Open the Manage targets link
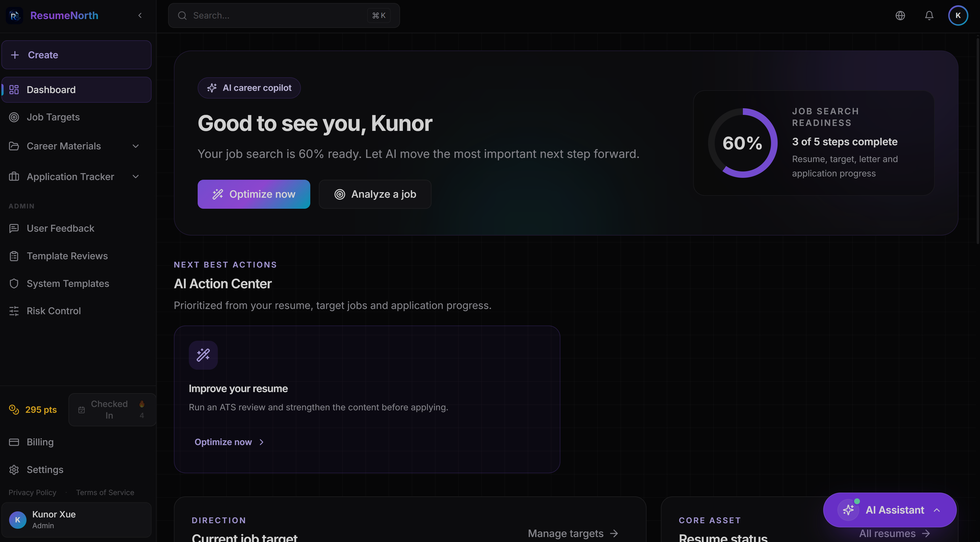 tap(573, 533)
